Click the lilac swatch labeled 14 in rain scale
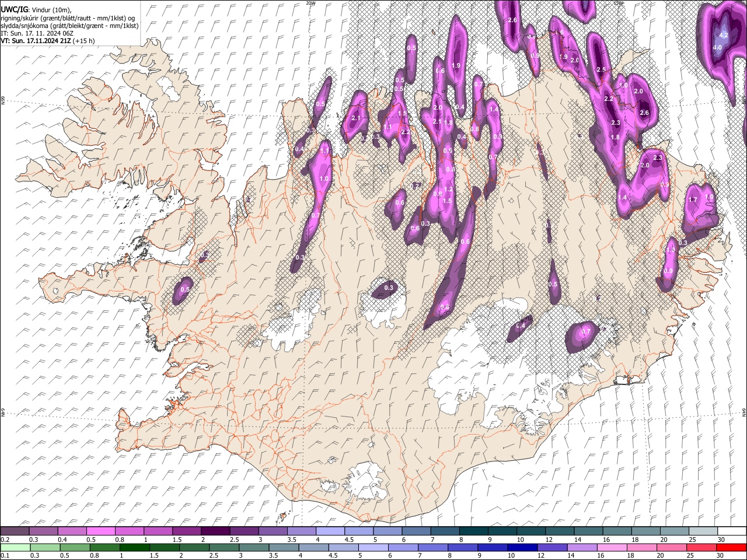Image resolution: width=747 pixels, height=560 pixels. point(582,547)
